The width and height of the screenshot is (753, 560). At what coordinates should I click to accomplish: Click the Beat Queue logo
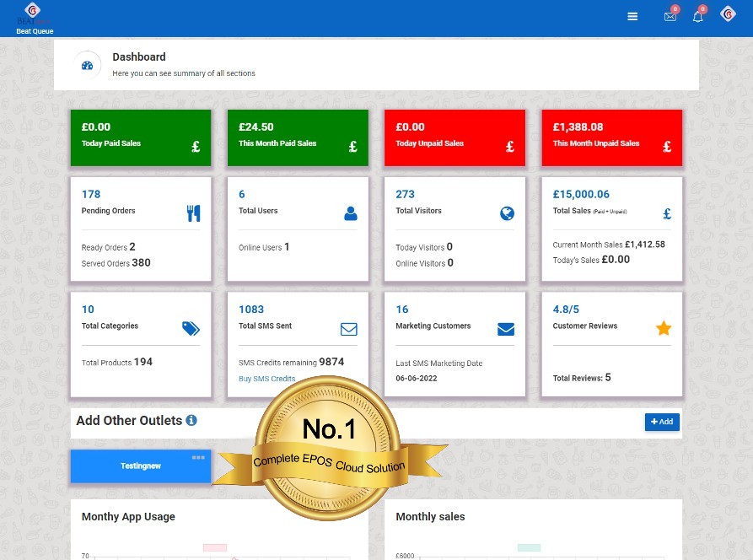[34, 17]
